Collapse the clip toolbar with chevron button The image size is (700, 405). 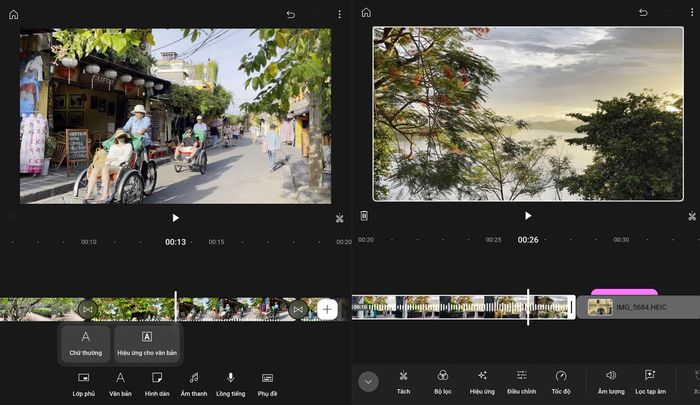coord(368,382)
